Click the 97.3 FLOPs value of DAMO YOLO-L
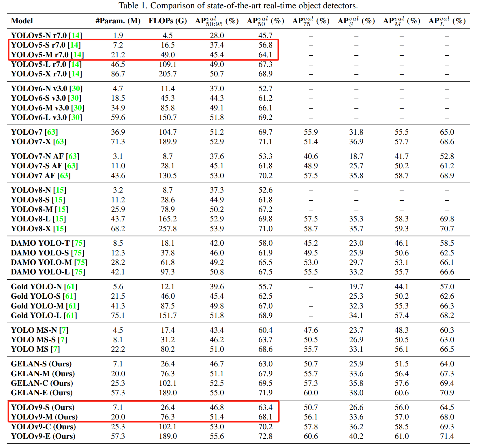This screenshot has height=448, width=481. pos(168,272)
